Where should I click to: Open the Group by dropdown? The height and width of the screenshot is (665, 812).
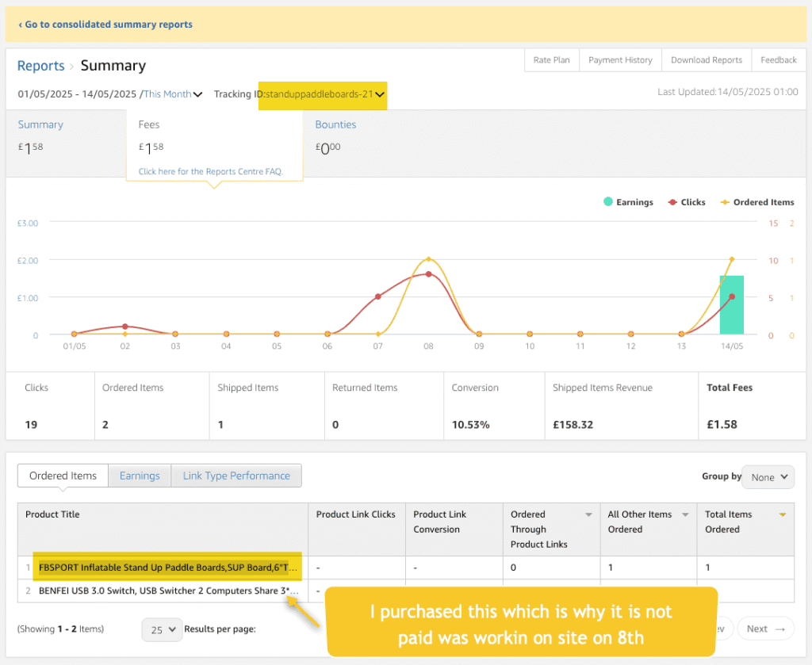(768, 477)
